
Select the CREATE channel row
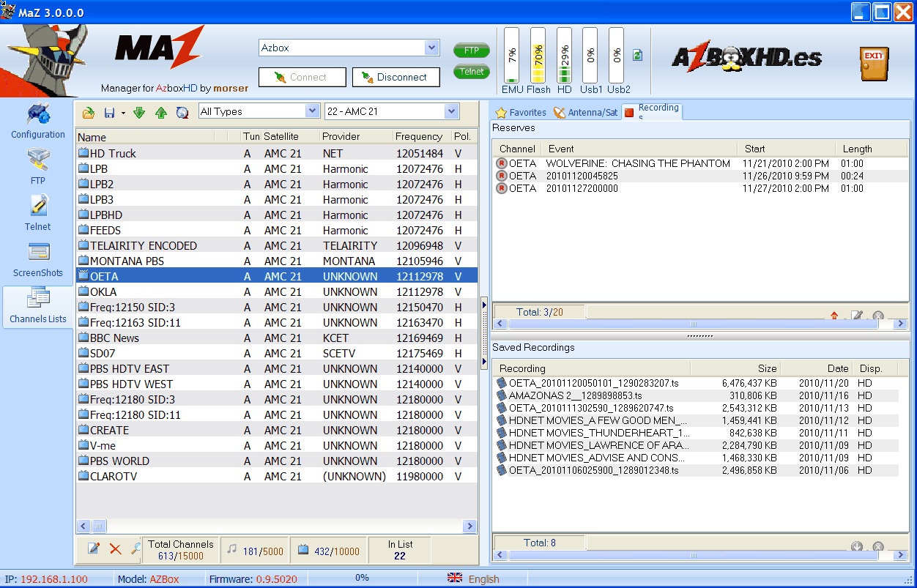click(277, 431)
